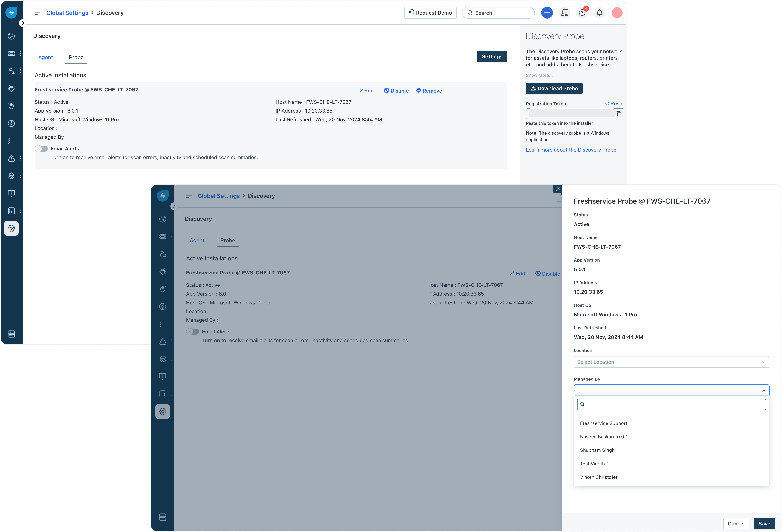
Task: Open the Select Location dropdown
Action: click(671, 362)
